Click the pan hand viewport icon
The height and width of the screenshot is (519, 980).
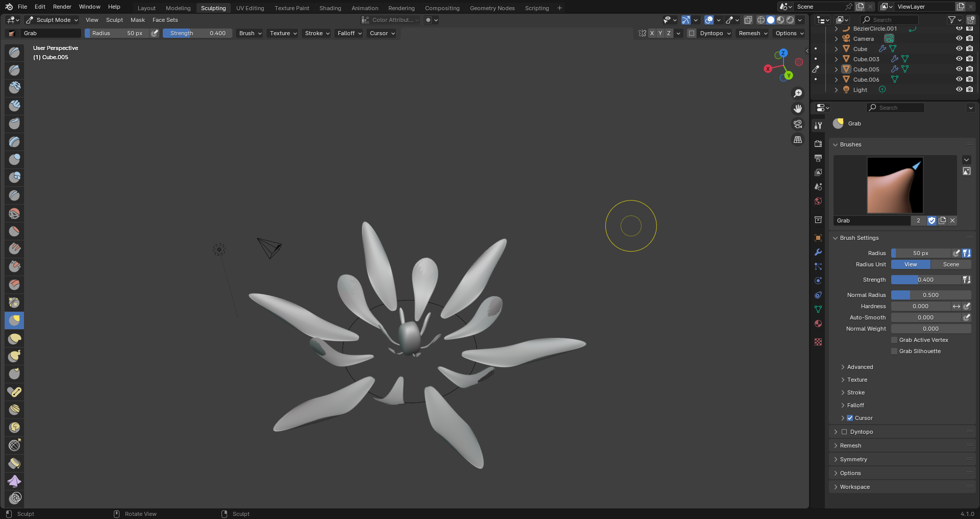(x=798, y=109)
